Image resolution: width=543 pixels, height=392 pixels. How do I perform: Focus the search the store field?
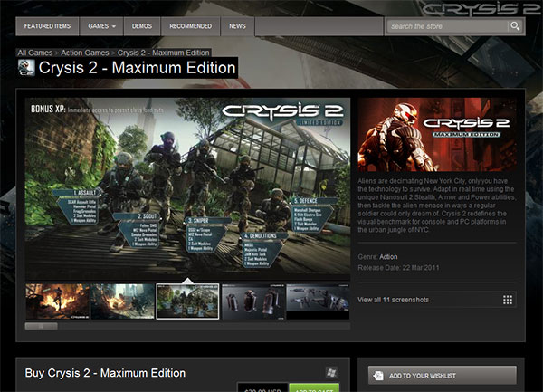pyautogui.click(x=447, y=26)
